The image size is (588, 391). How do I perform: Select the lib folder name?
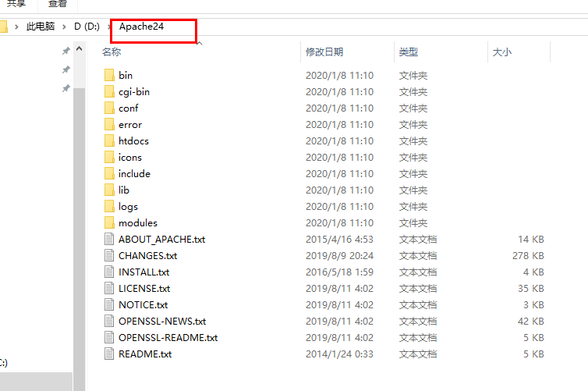coord(124,190)
